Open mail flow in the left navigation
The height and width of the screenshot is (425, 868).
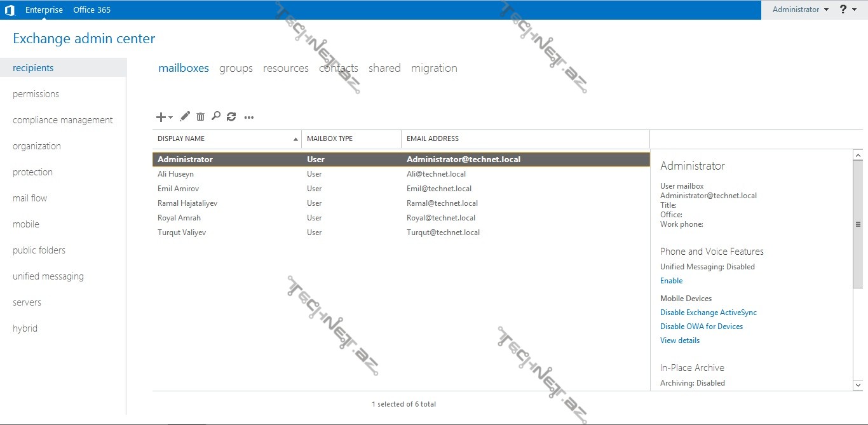tap(30, 198)
